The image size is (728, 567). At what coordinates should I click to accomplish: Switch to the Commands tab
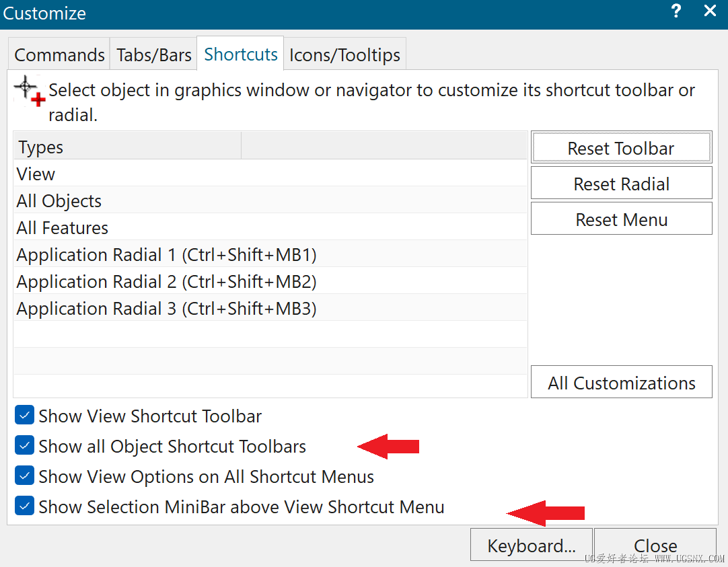pyautogui.click(x=59, y=54)
